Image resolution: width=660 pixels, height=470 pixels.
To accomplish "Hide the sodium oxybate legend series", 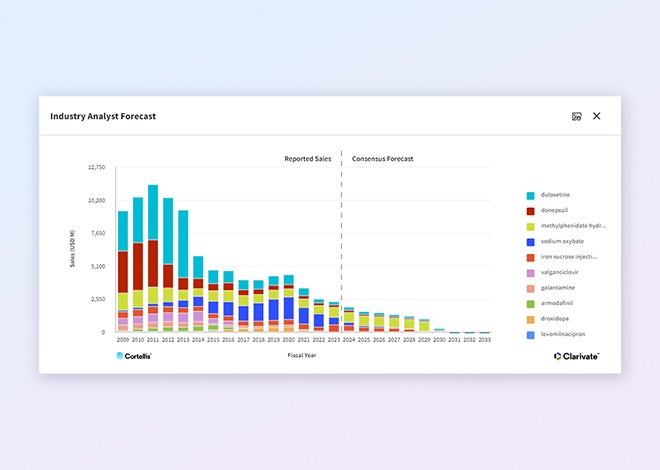I will (561, 241).
